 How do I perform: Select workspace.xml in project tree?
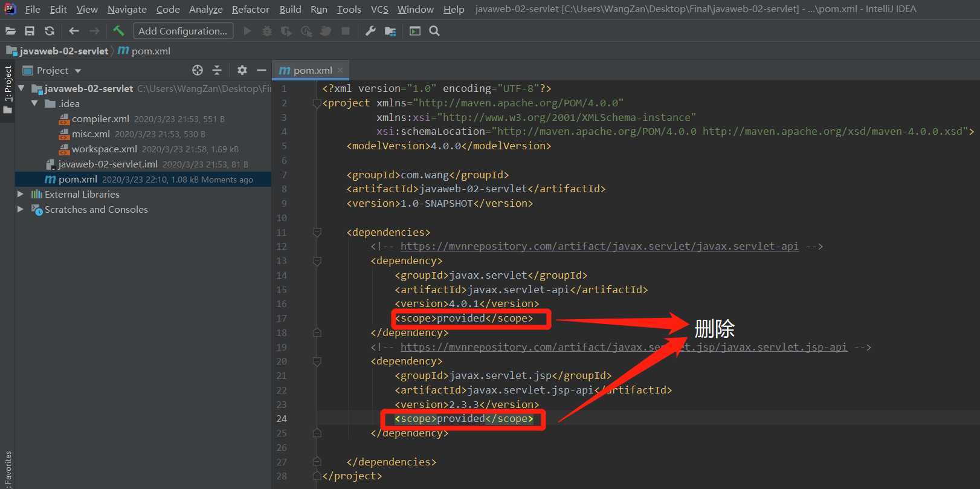pyautogui.click(x=104, y=149)
